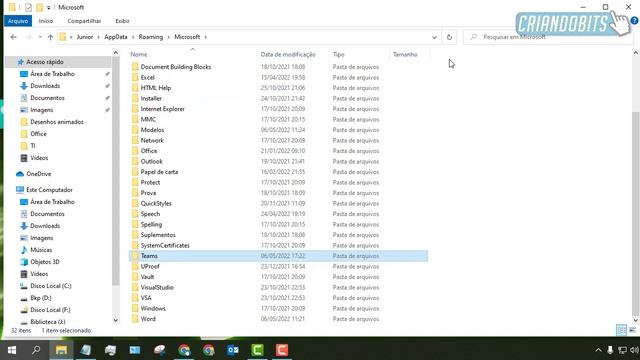Show hidden tray icons chevron
Viewport: 640px width, 360px height.
[x=598, y=350]
